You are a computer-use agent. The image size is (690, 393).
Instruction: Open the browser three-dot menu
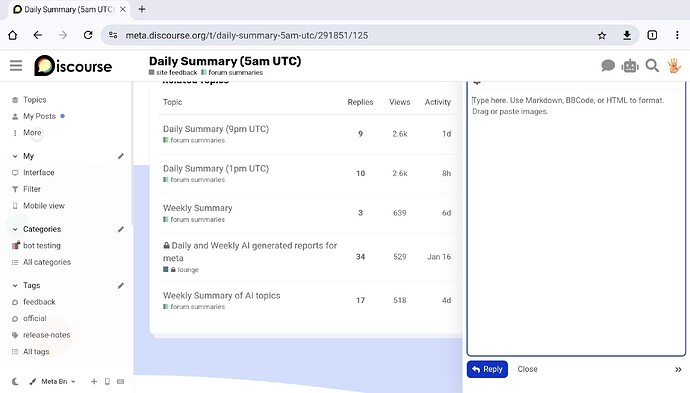coord(677,35)
